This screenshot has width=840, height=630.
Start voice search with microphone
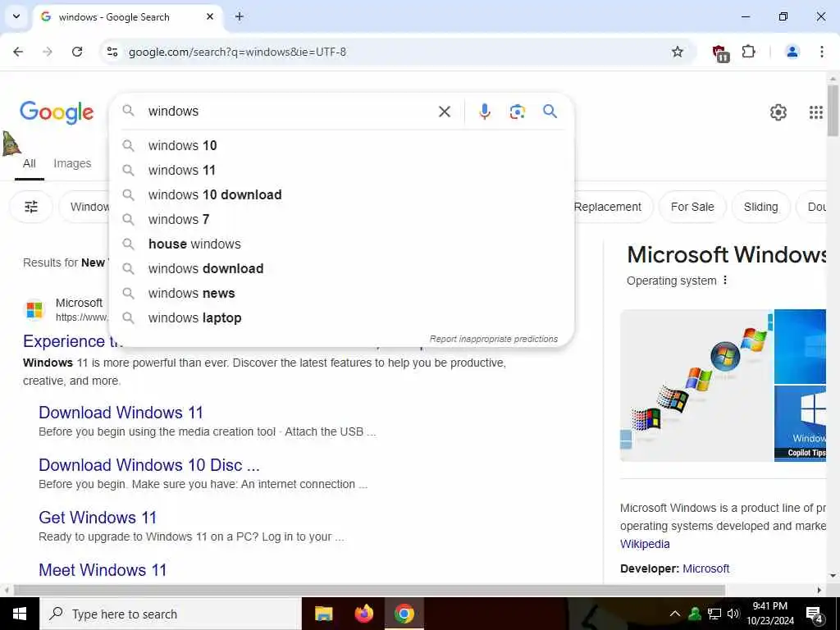click(485, 112)
